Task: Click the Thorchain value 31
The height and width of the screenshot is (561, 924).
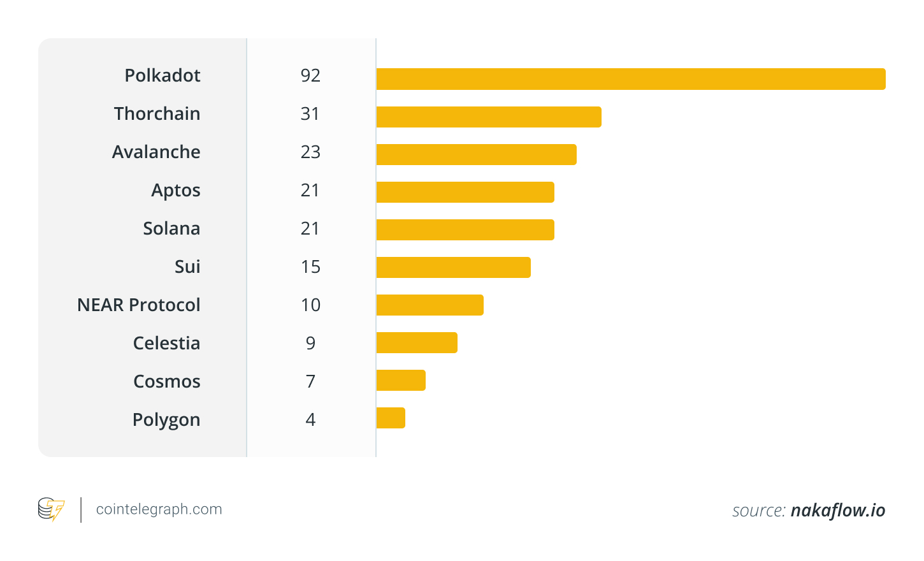Action: (x=310, y=114)
